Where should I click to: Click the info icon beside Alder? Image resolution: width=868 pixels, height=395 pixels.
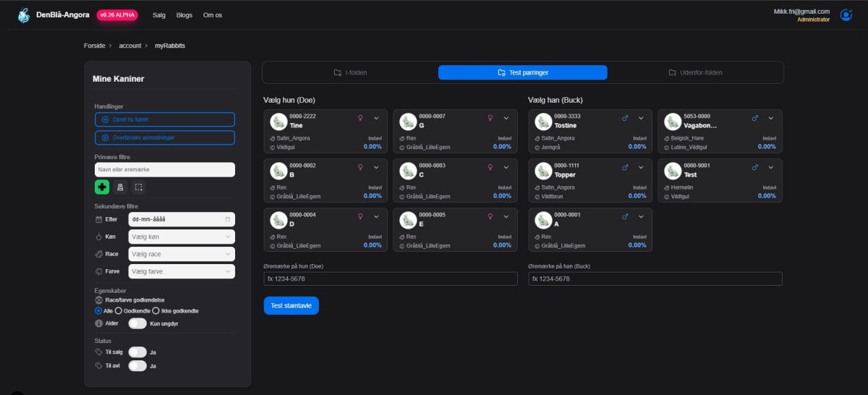[99, 323]
